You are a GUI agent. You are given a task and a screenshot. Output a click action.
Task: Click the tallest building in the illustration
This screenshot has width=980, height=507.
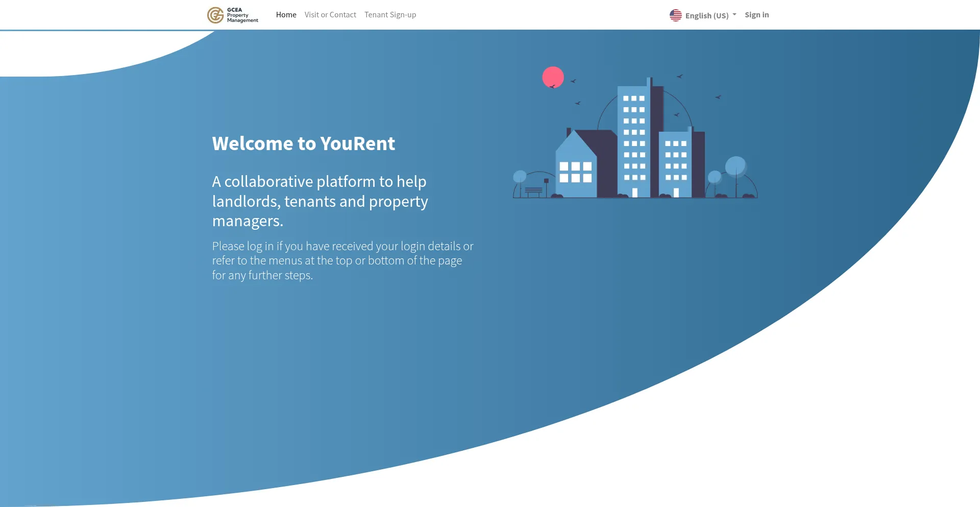pos(634,138)
